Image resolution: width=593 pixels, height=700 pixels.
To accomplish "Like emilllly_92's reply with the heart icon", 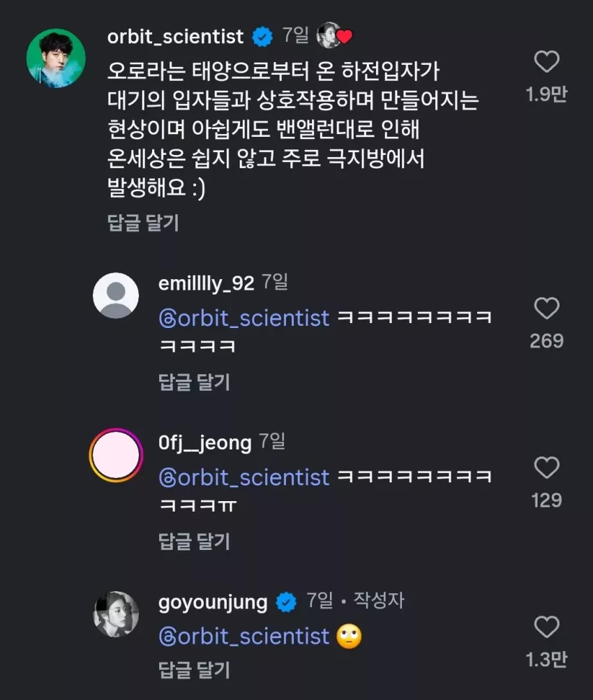I will pos(546,308).
